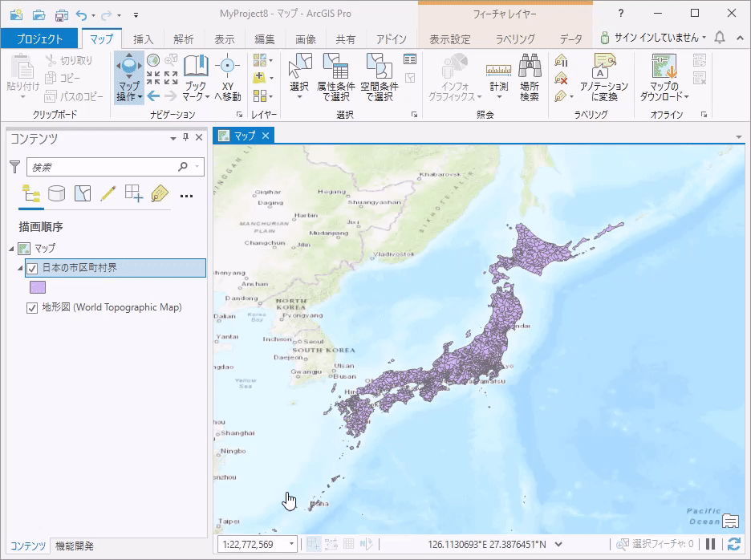Switch to the ラベリング ribbon tab
The height and width of the screenshot is (560, 751).
(x=515, y=39)
